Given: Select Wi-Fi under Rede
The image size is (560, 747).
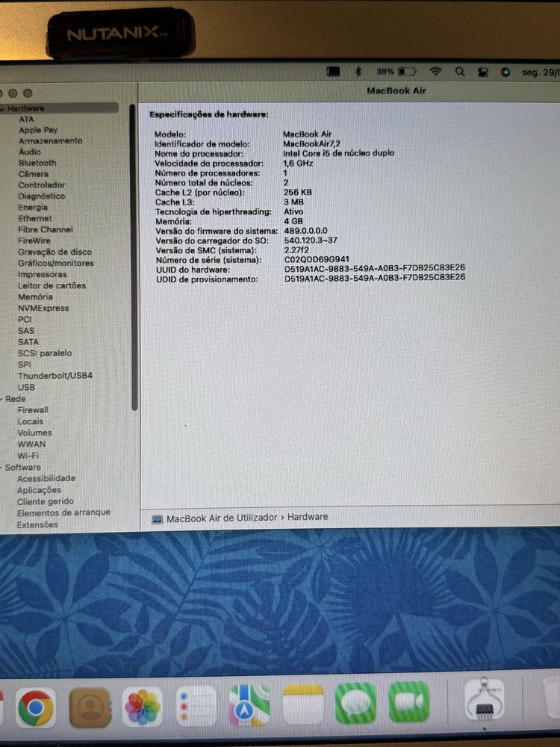Looking at the screenshot, I should tap(28, 456).
